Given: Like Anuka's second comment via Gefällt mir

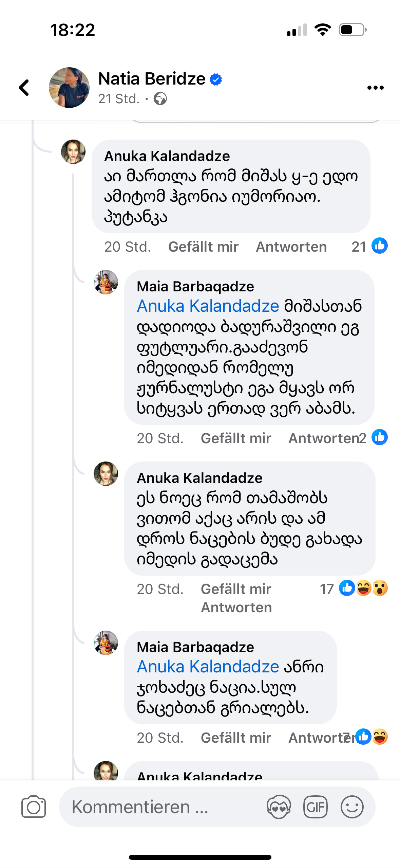Looking at the screenshot, I should click(236, 589).
